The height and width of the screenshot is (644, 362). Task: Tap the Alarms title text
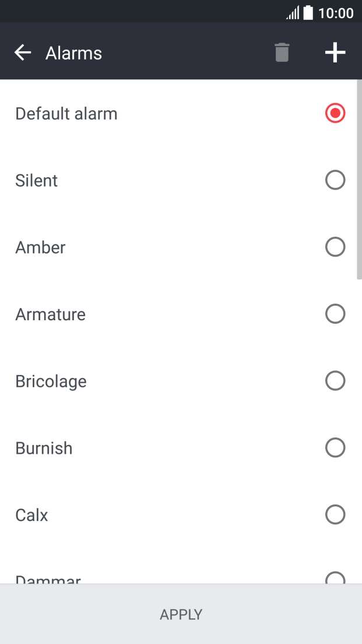point(73,53)
